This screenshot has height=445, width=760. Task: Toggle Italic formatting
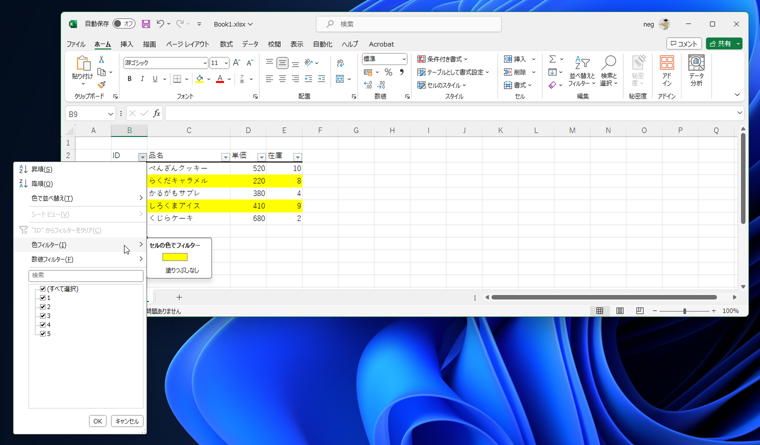click(142, 79)
